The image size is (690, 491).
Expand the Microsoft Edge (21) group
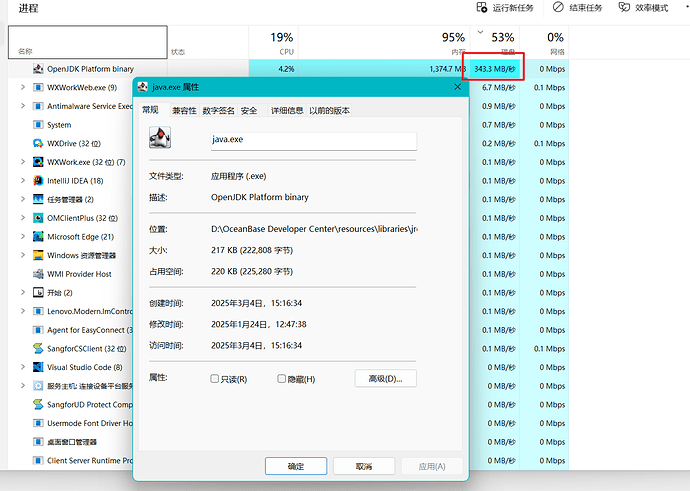click(23, 236)
